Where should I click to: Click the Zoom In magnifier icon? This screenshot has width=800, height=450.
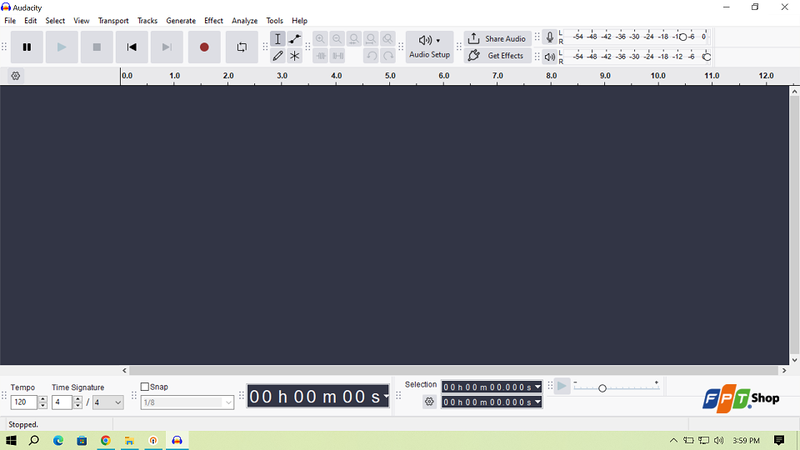point(320,39)
